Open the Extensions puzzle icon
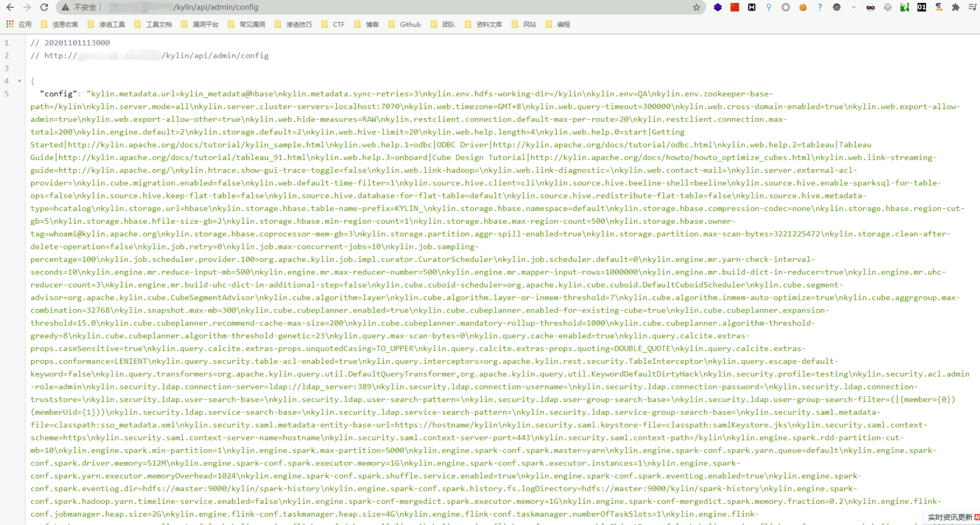This screenshot has width=980, height=525. click(x=955, y=7)
